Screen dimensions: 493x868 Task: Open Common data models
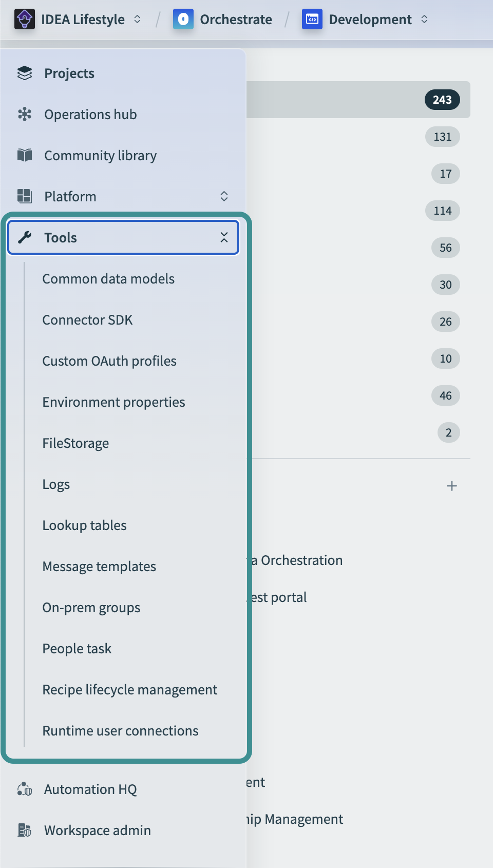pos(108,279)
